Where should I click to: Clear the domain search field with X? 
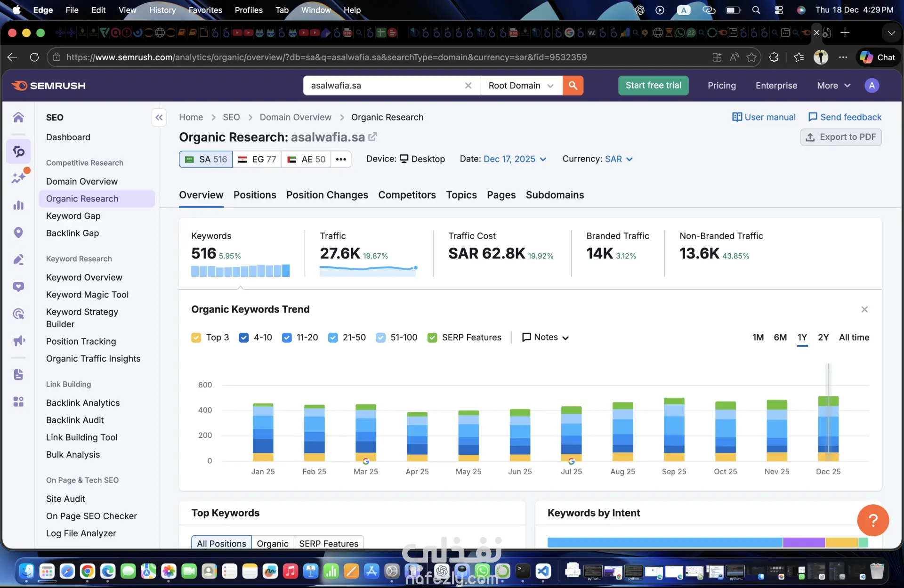tap(468, 85)
